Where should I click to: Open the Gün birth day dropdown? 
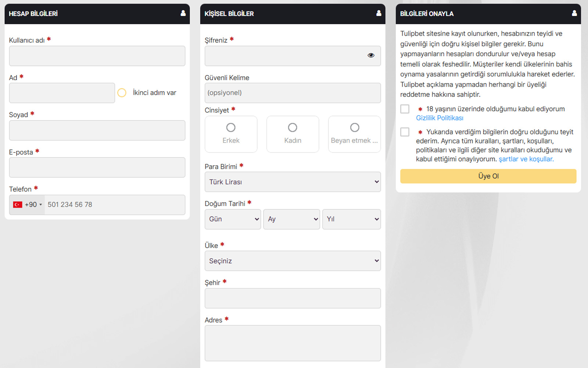coord(233,219)
